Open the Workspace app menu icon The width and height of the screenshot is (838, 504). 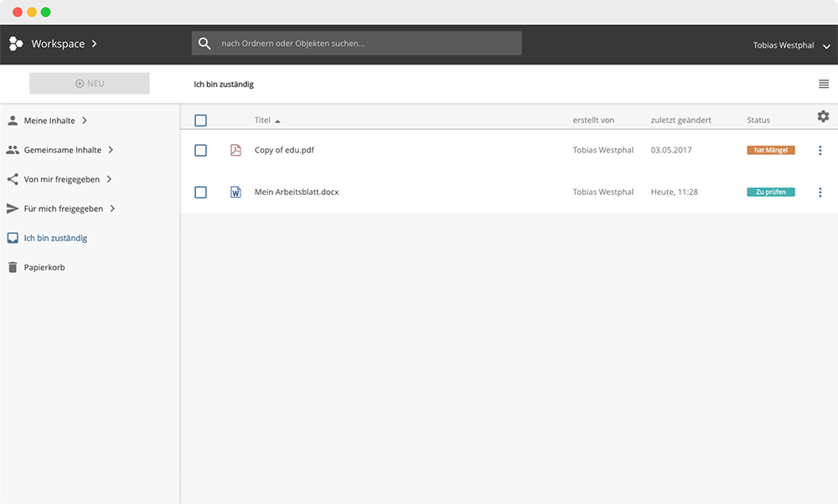tap(15, 43)
